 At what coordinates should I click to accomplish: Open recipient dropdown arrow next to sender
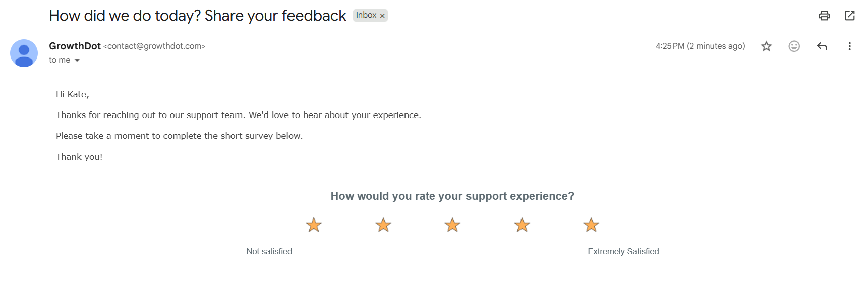pos(77,60)
